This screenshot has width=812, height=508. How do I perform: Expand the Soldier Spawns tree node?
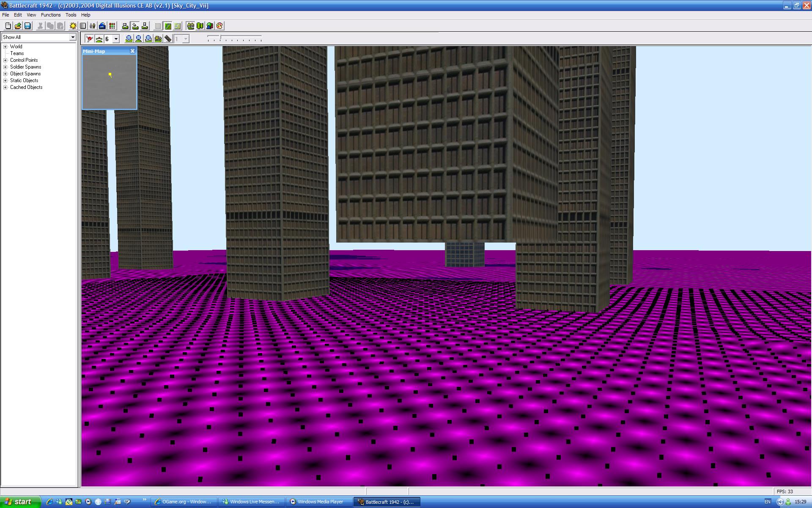(5, 67)
